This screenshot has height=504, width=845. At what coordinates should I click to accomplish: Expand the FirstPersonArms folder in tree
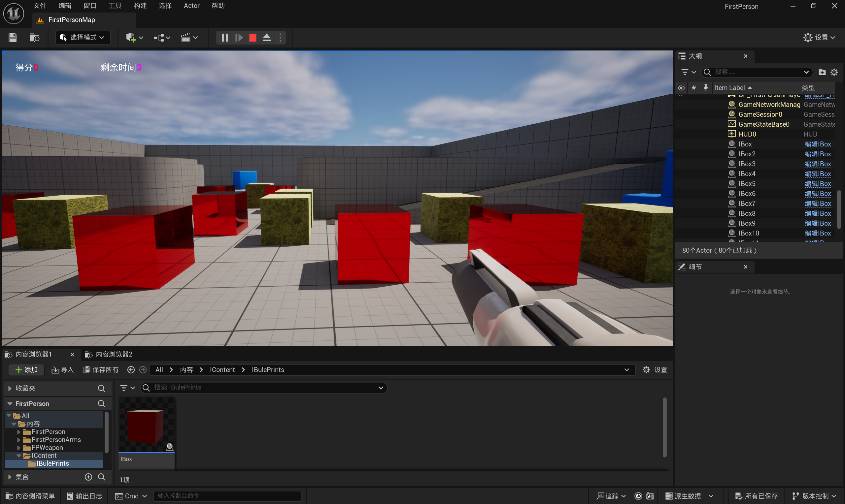pos(19,440)
